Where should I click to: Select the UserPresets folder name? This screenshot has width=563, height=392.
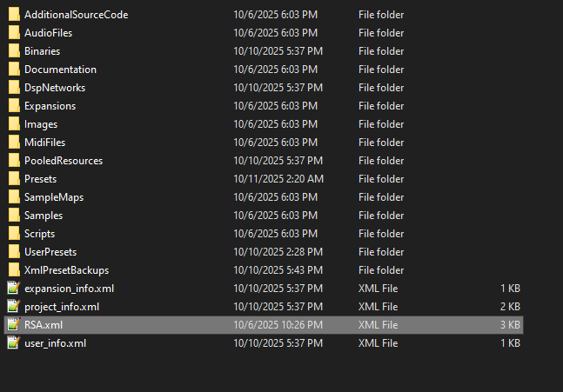click(x=50, y=252)
